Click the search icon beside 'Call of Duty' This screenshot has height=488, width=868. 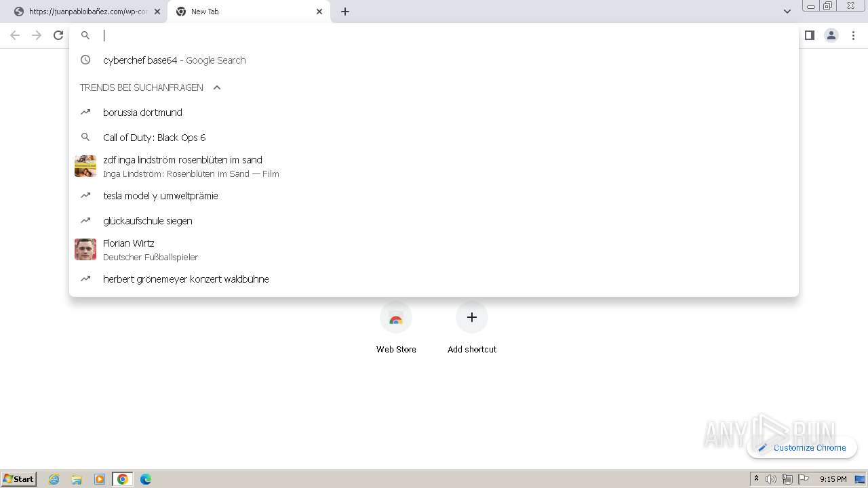tap(85, 138)
